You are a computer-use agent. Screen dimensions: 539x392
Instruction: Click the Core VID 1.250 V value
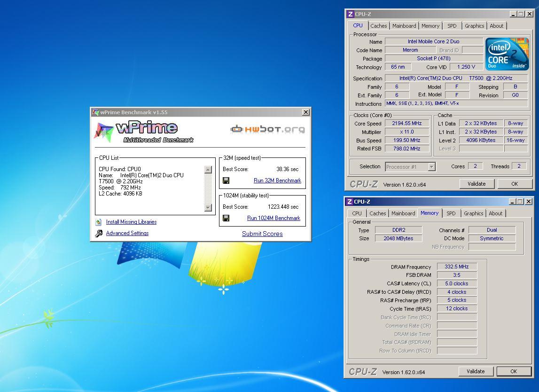click(466, 67)
